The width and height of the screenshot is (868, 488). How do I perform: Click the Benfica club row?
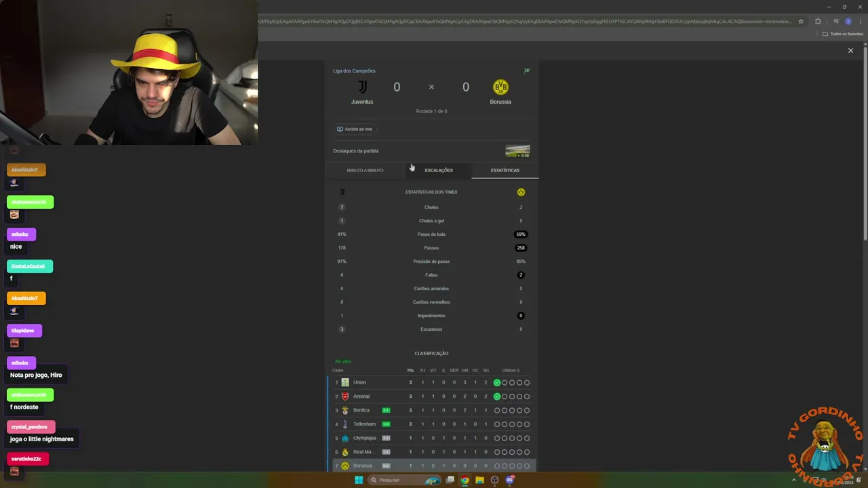432,410
